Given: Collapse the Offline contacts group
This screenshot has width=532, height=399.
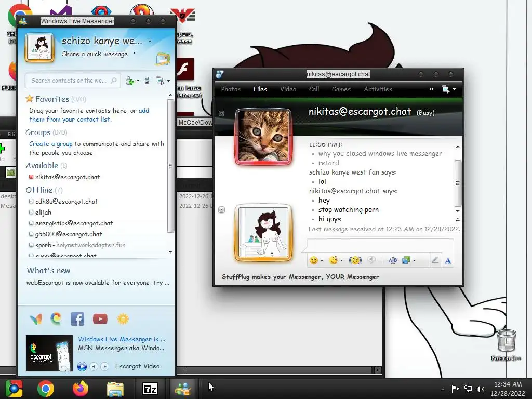Looking at the screenshot, I should 44,190.
